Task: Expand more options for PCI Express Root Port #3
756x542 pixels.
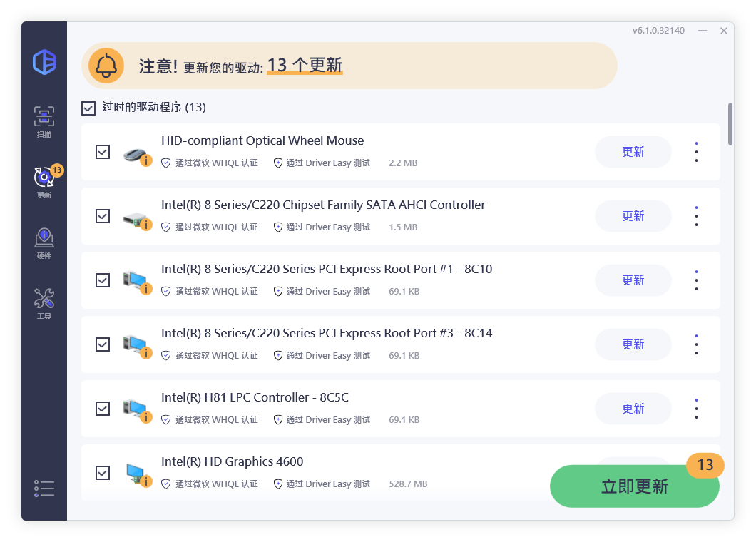Action: coord(696,344)
